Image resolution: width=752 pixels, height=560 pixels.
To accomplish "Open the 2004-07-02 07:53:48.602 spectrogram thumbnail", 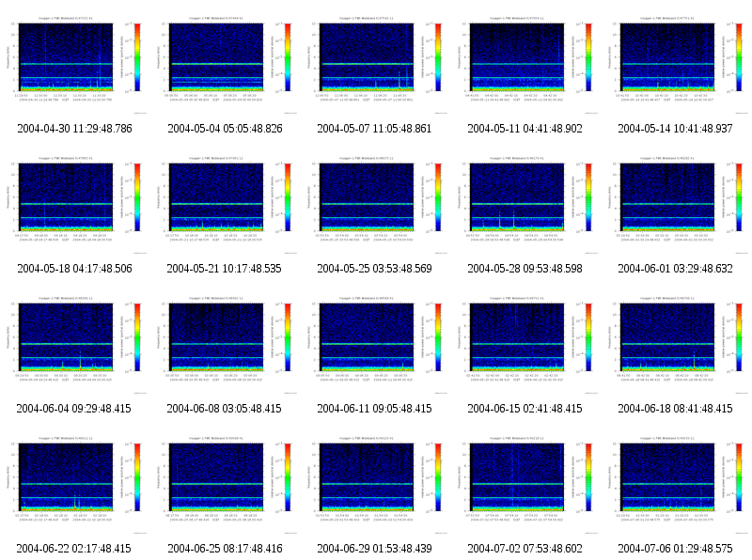I will coord(525,484).
